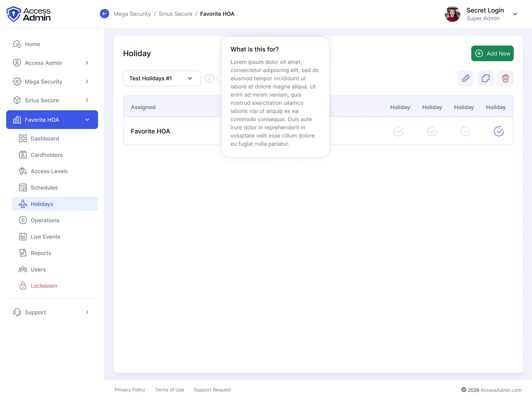
Task: Open the Privacy Policy footer link
Action: click(130, 390)
